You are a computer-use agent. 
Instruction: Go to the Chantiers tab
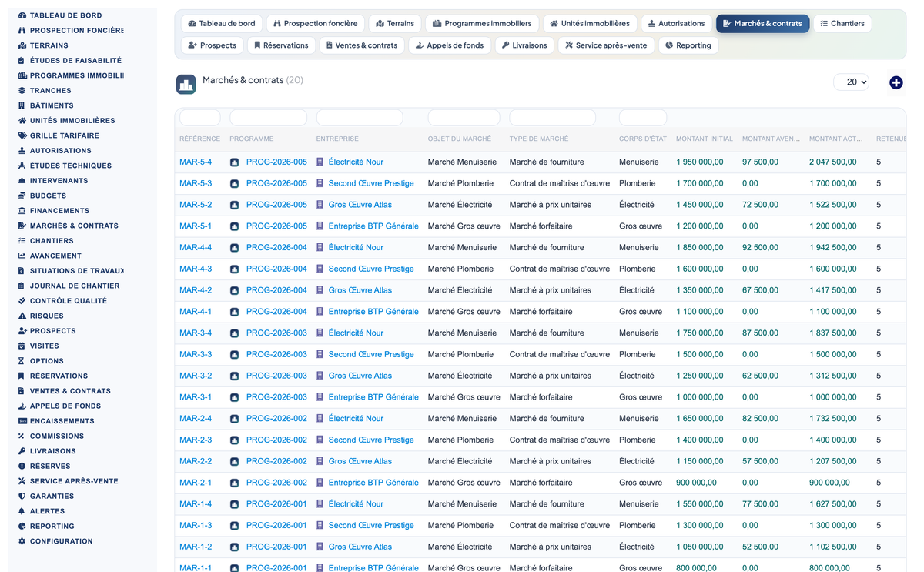pyautogui.click(x=842, y=24)
